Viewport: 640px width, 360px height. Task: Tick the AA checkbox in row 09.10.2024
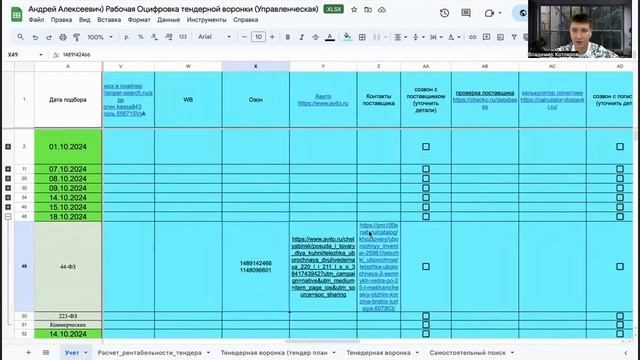[x=426, y=188]
